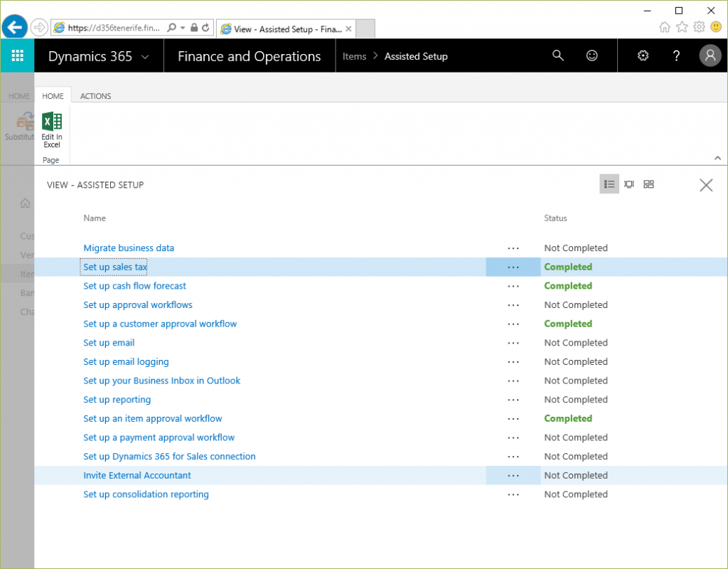The width and height of the screenshot is (728, 569).
Task: Click the Edit in Excel icon
Action: click(52, 129)
